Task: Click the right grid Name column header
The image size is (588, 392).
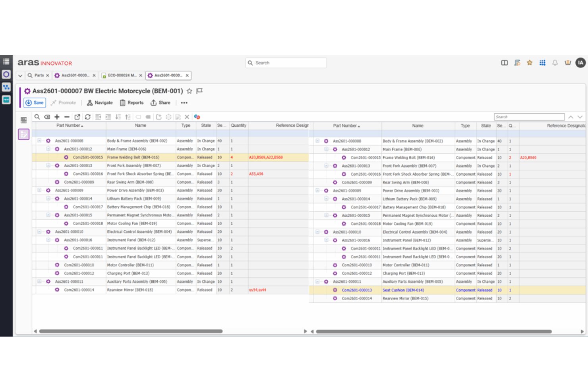Action: 418,126
